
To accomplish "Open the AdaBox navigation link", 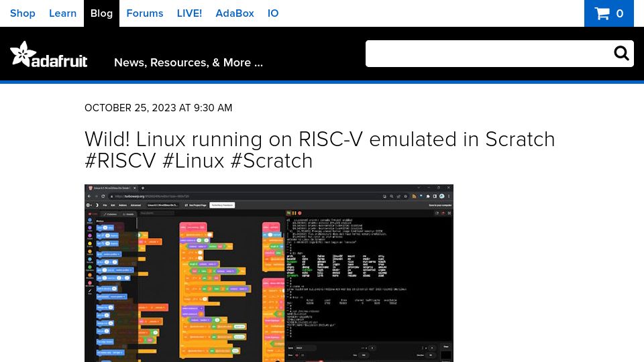I will (x=235, y=13).
